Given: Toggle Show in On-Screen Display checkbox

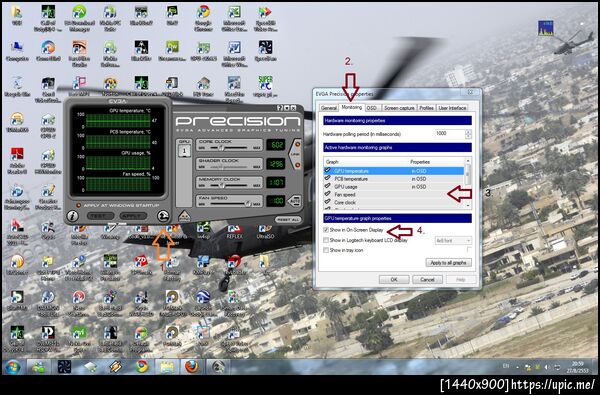Looking at the screenshot, I should (326, 230).
